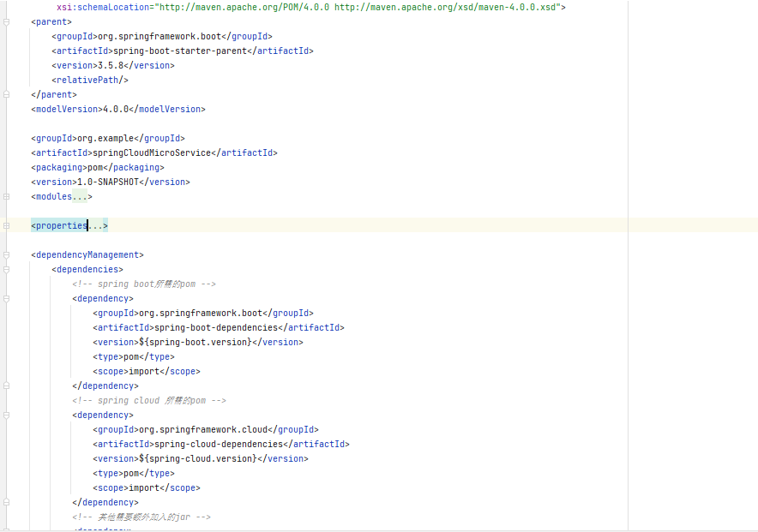Click the 1.0-SNAPSHOT version text
758x532 pixels.
pyautogui.click(x=110, y=182)
